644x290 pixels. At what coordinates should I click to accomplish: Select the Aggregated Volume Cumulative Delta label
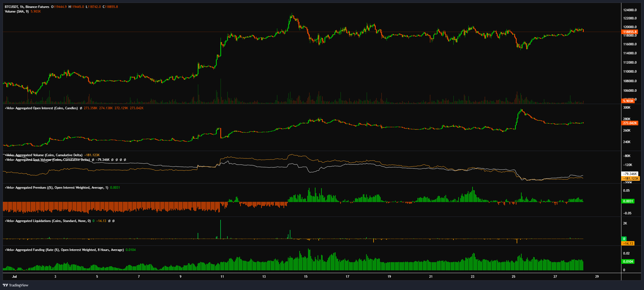pos(44,155)
